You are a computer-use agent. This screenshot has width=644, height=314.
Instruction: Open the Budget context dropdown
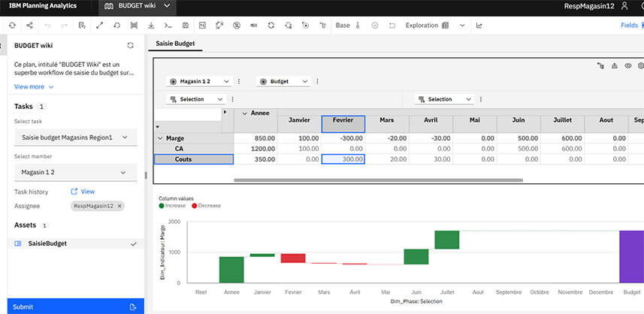pos(283,81)
